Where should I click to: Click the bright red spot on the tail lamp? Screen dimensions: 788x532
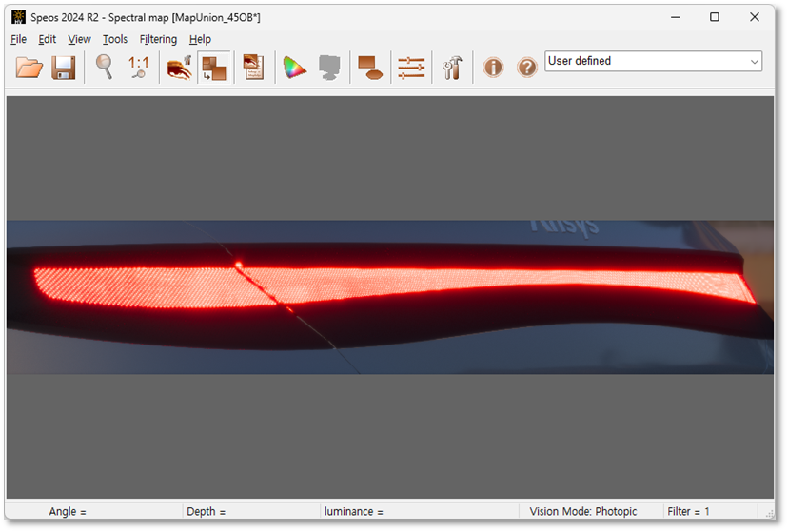click(x=238, y=264)
